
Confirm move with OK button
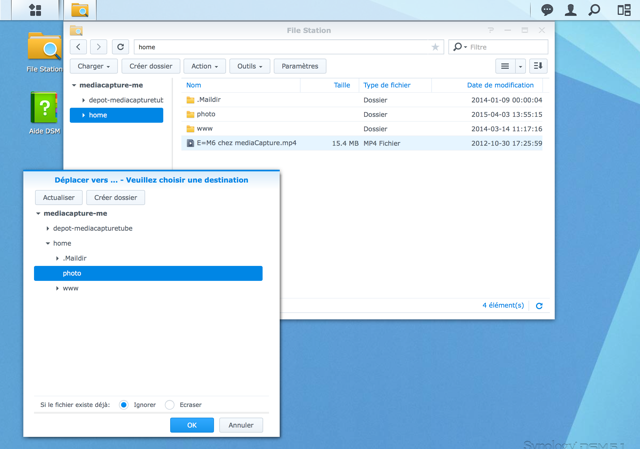(x=192, y=425)
